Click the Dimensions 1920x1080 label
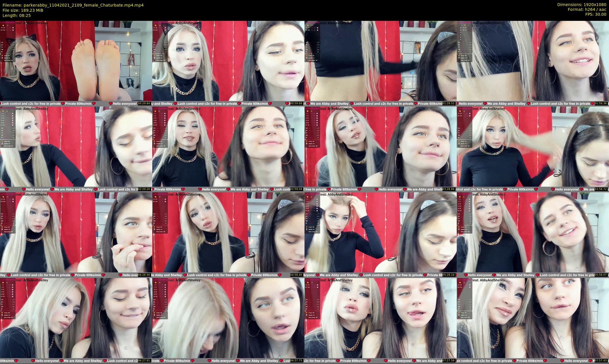609x364 pixels. 581,5
